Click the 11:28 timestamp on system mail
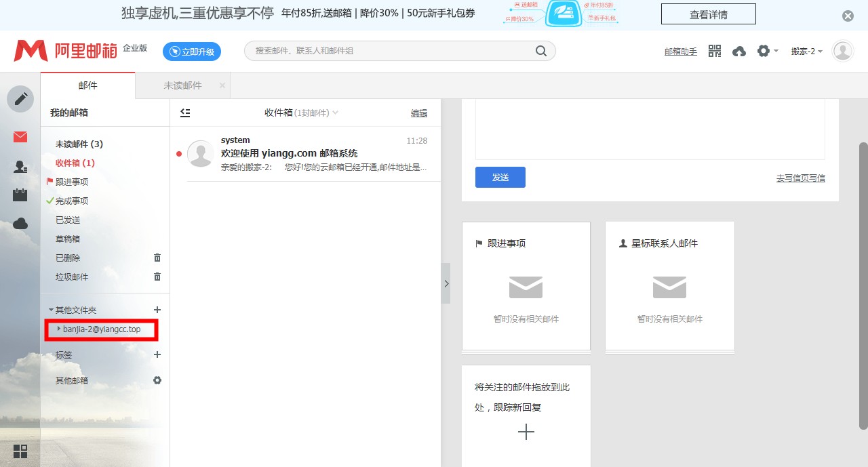This screenshot has width=868, height=467. click(x=417, y=141)
